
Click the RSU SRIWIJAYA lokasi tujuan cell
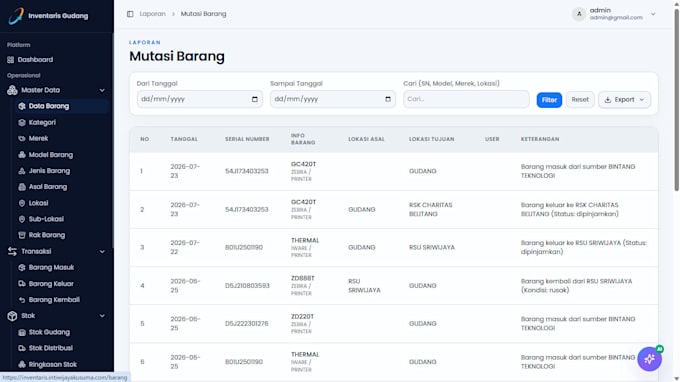432,248
